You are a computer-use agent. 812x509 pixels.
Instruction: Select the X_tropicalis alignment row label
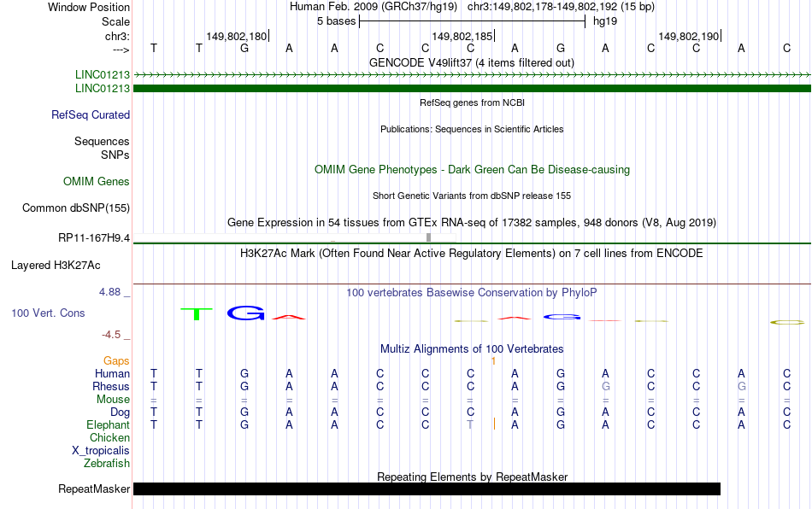101,451
